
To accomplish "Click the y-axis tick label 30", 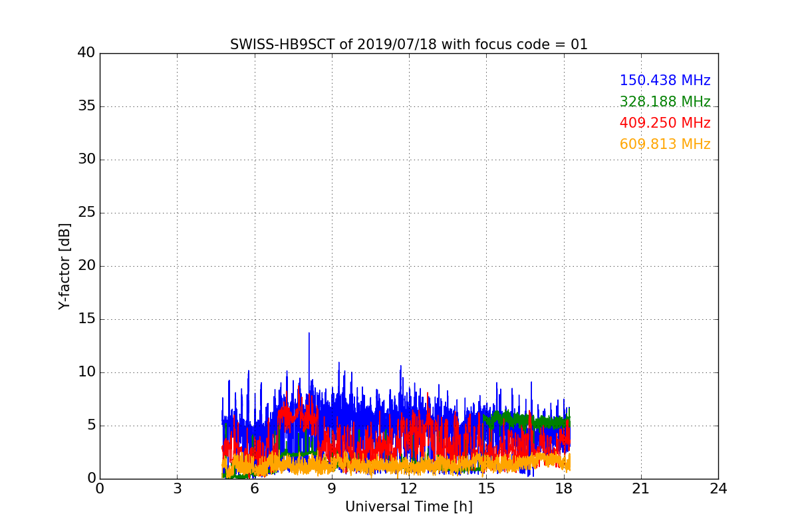I will click(86, 160).
